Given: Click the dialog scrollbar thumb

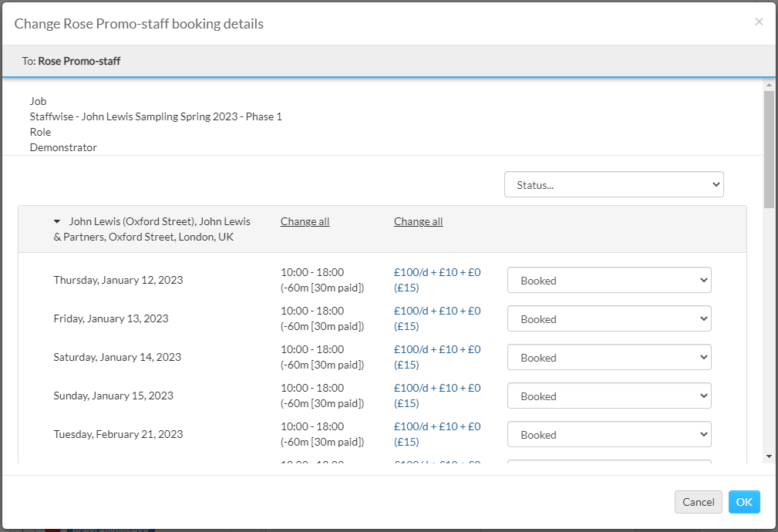Looking at the screenshot, I should (769, 149).
